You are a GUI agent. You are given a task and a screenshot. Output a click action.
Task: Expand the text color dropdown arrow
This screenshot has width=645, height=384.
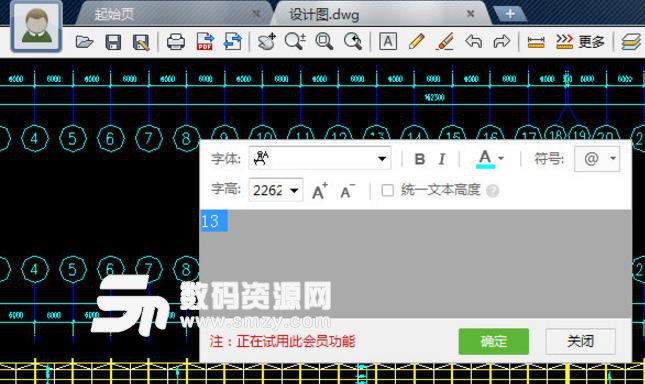[x=501, y=158]
